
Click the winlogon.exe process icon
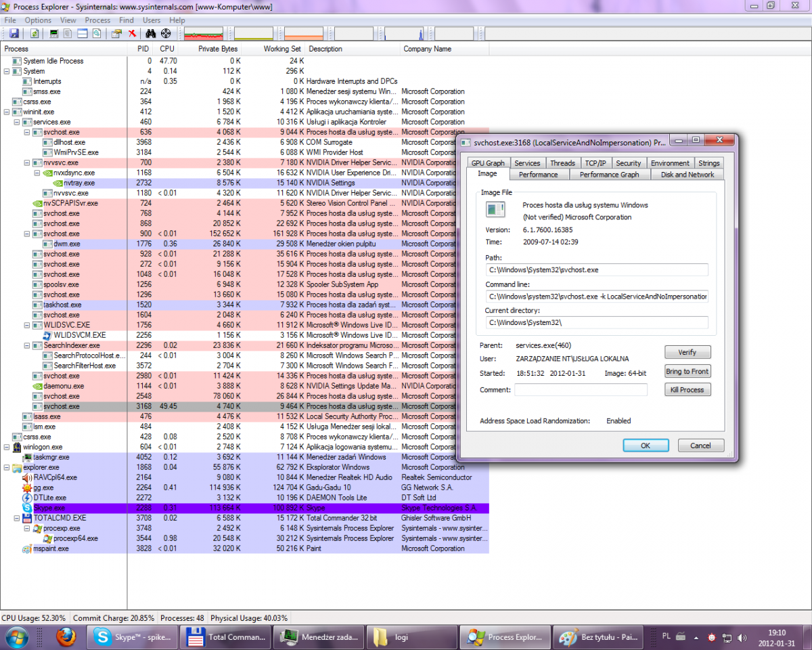pos(18,447)
